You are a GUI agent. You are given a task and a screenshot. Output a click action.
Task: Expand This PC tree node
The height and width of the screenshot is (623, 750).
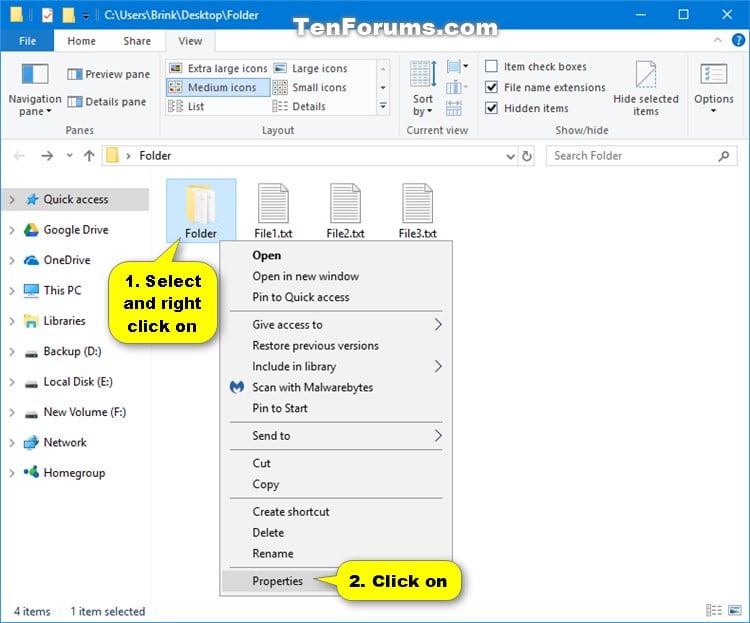(12, 290)
